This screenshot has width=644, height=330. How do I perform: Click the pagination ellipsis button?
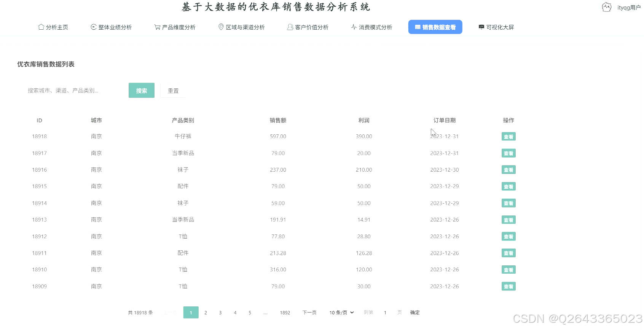(x=265, y=312)
